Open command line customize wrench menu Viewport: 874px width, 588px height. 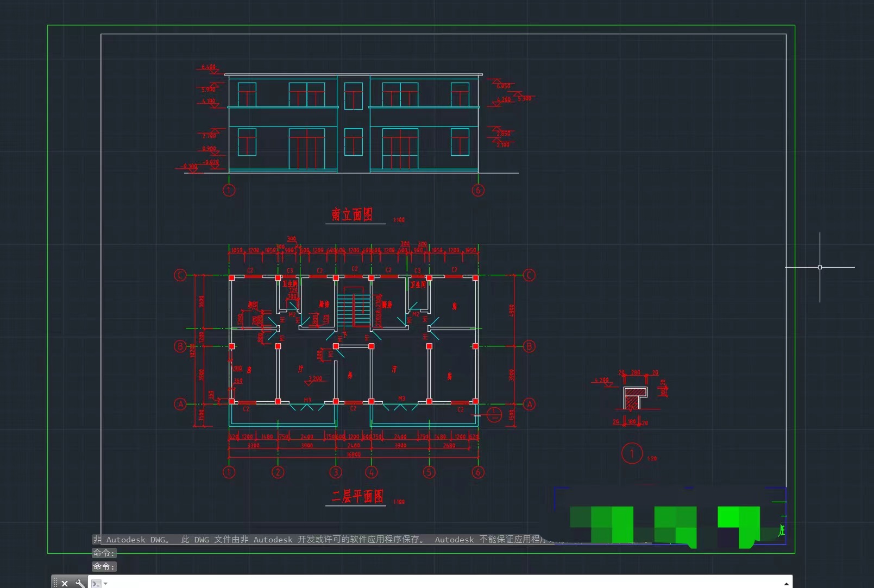pos(80,583)
